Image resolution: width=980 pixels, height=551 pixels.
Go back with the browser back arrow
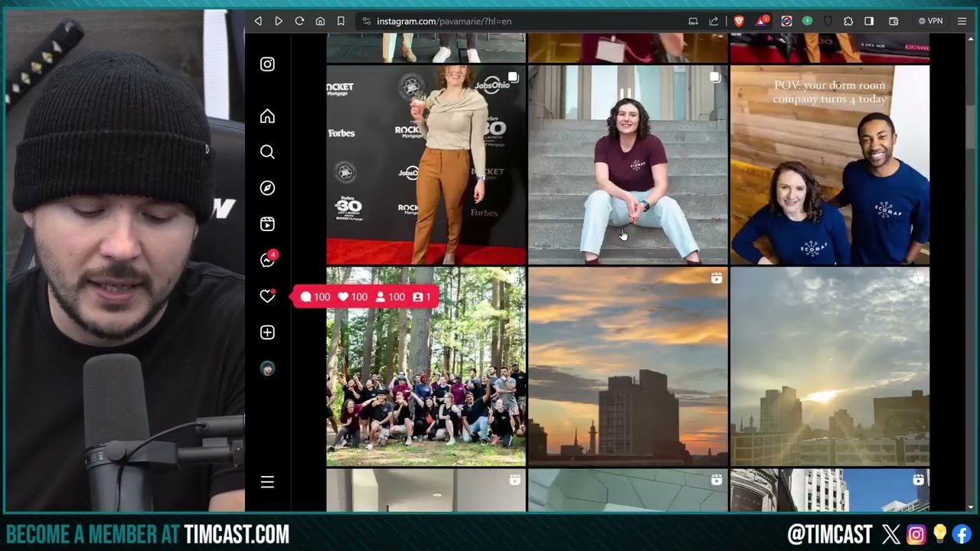coord(258,21)
